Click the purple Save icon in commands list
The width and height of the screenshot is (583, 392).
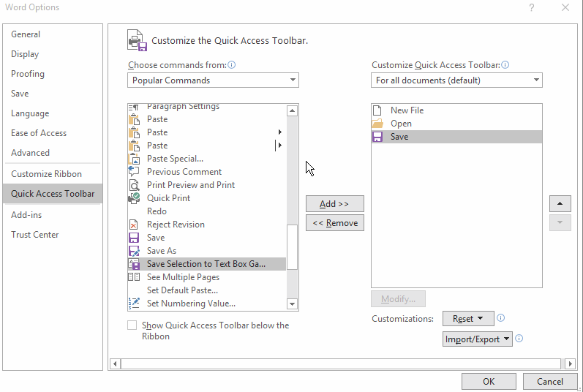[x=133, y=238]
